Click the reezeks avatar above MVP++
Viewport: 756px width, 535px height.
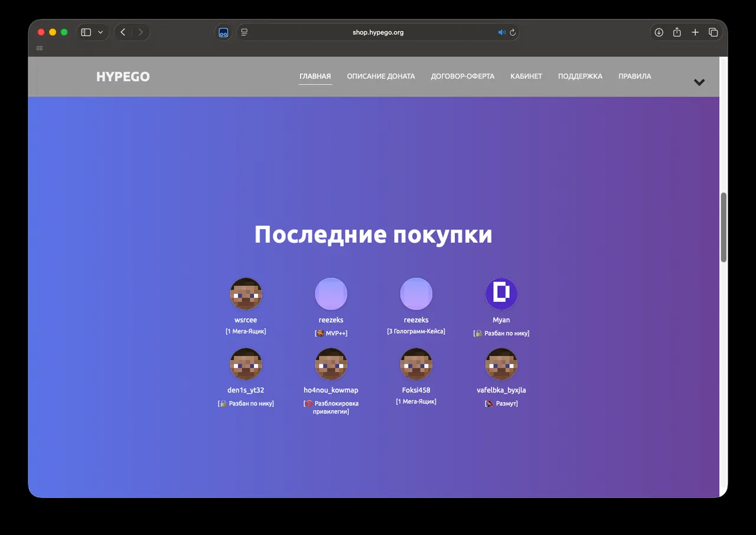click(x=331, y=294)
